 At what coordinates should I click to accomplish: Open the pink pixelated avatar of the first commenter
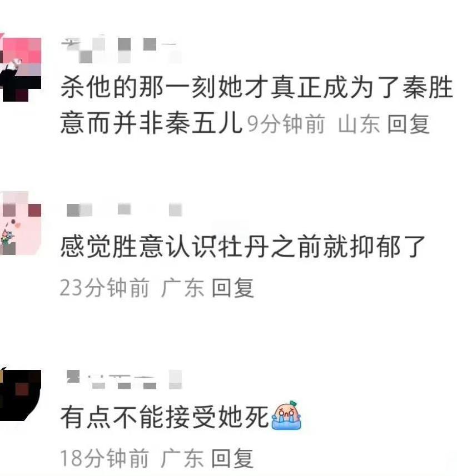[21, 69]
